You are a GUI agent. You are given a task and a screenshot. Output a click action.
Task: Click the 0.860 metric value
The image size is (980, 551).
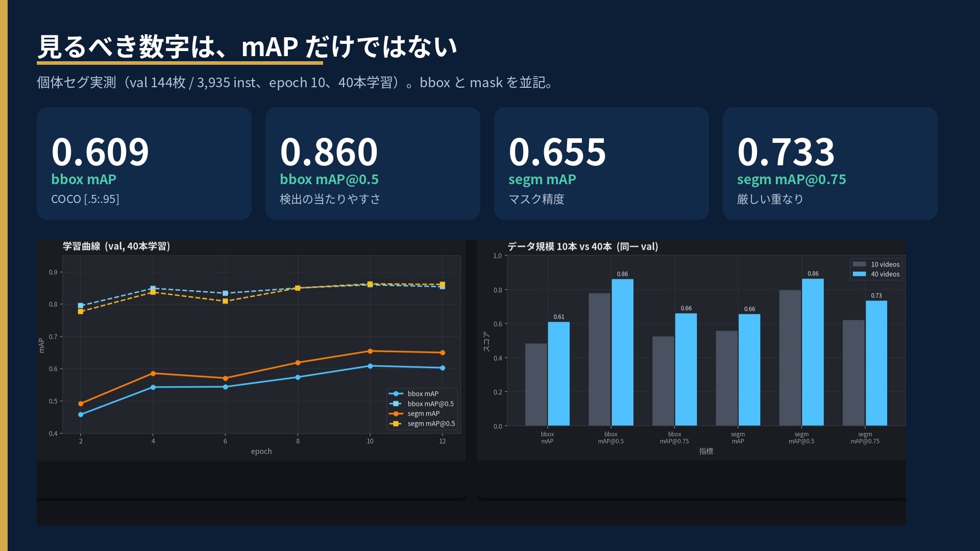[329, 152]
